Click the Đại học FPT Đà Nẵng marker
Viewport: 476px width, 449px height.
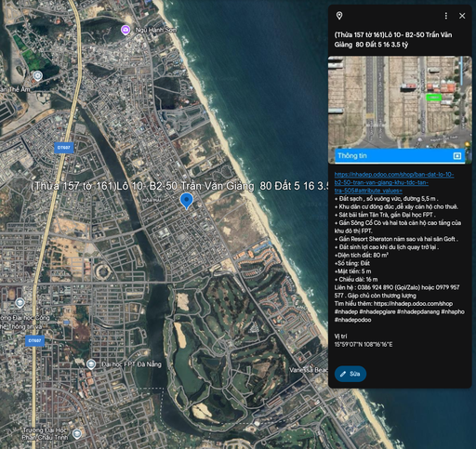(91, 364)
